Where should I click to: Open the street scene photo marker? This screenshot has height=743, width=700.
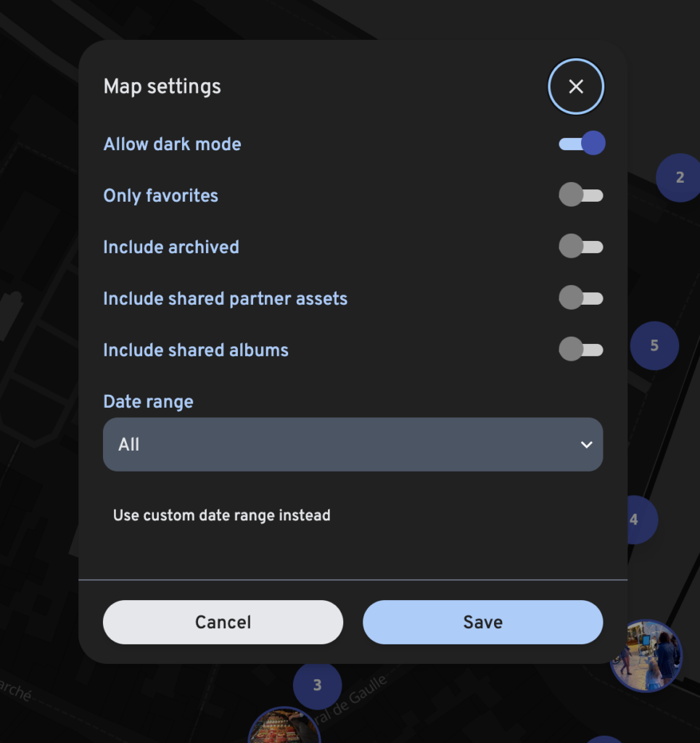(646, 656)
